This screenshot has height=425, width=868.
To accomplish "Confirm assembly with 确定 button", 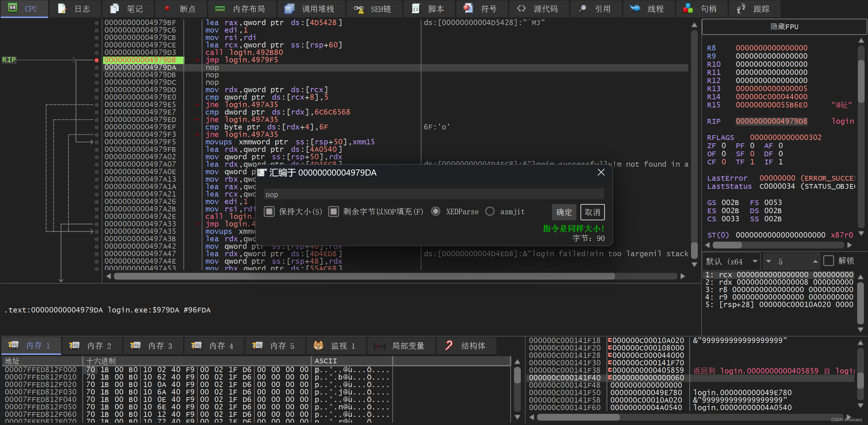I will pyautogui.click(x=564, y=212).
